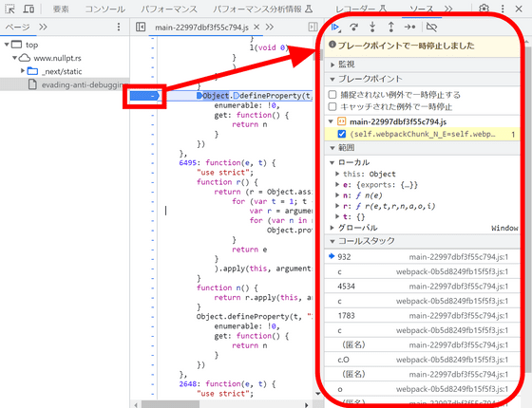Select call stack frame o

(422, 389)
